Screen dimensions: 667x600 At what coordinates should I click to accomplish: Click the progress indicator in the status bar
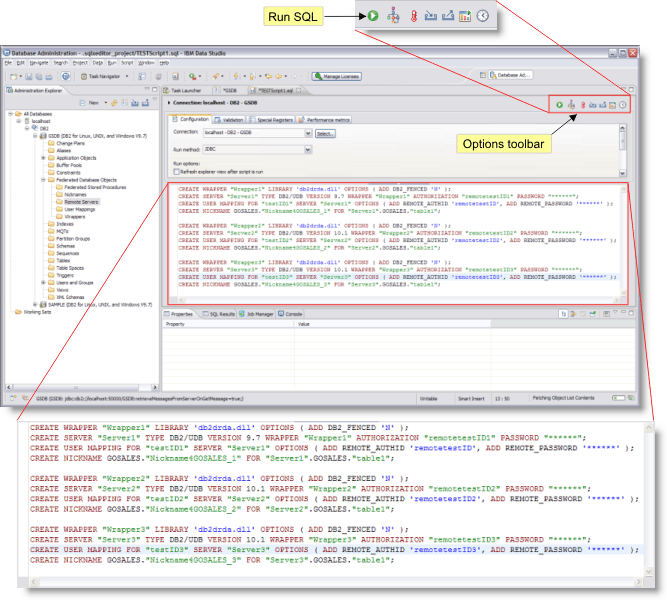point(619,398)
